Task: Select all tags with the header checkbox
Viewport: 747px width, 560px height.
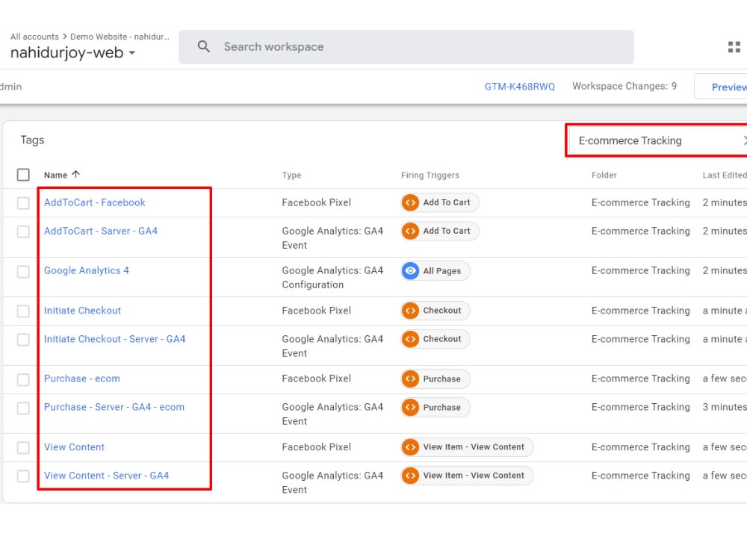Action: point(22,174)
